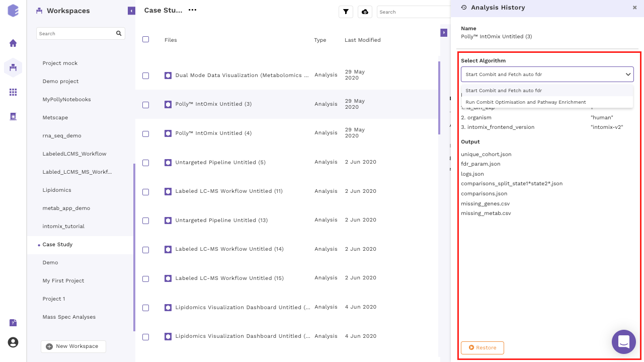Open the Select Algorithm dropdown

(x=547, y=74)
